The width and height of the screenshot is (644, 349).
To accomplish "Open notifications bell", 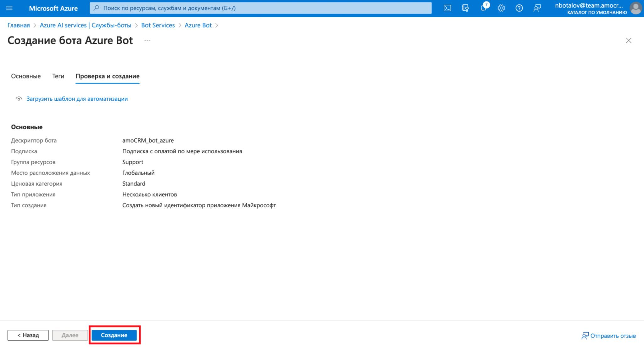I will tap(484, 8).
